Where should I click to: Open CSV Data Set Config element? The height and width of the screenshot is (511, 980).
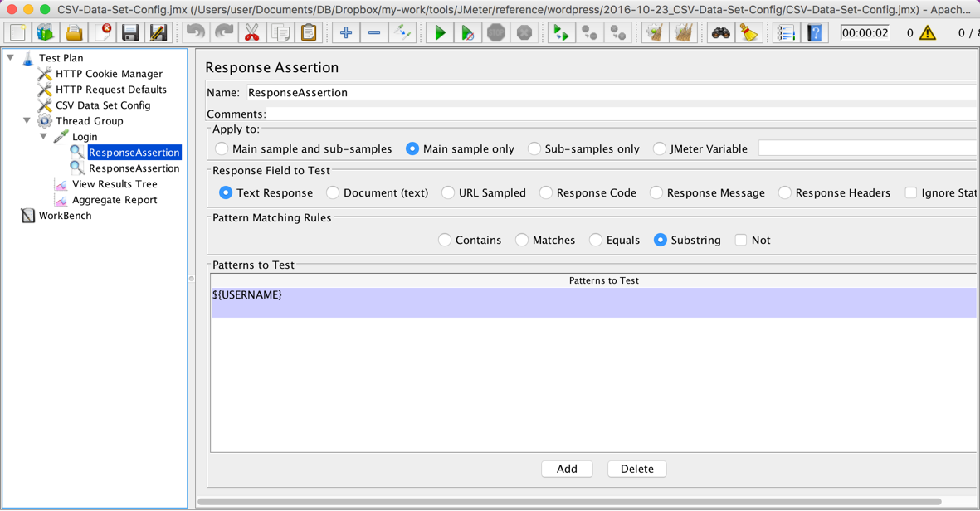point(102,105)
